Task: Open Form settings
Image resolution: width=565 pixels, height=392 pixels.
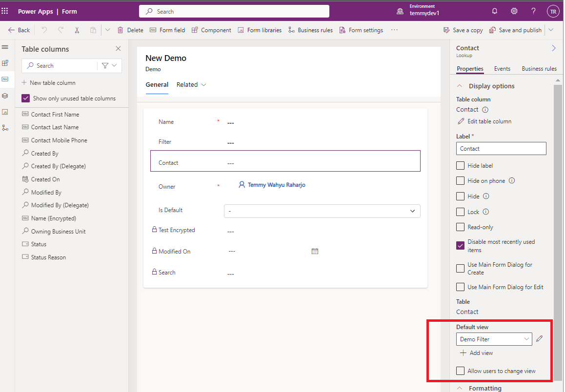Action: [x=361, y=30]
